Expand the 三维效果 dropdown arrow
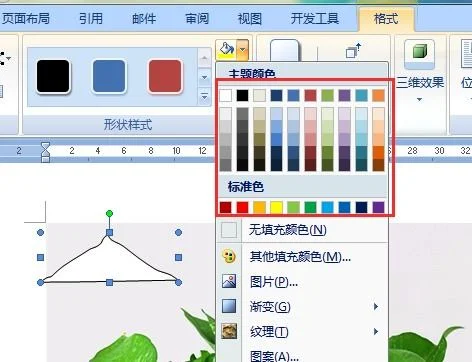The image size is (472, 362). 419,99
